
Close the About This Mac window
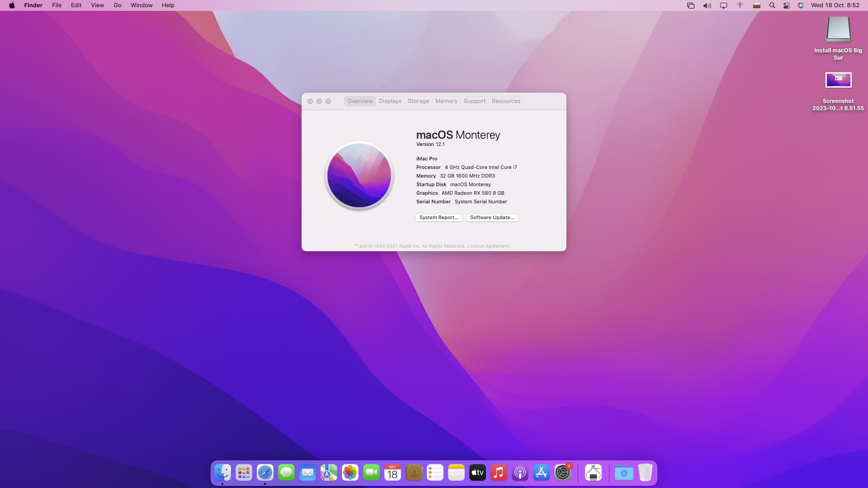[x=310, y=101]
